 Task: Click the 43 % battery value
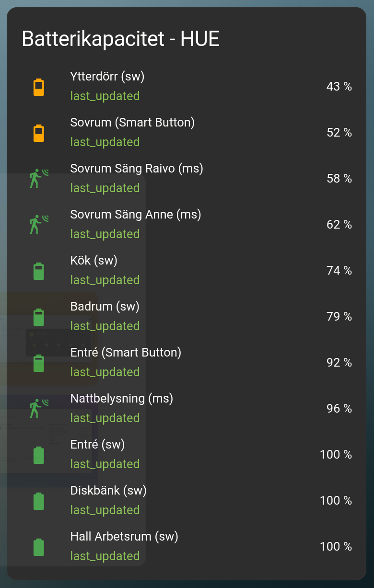click(339, 87)
